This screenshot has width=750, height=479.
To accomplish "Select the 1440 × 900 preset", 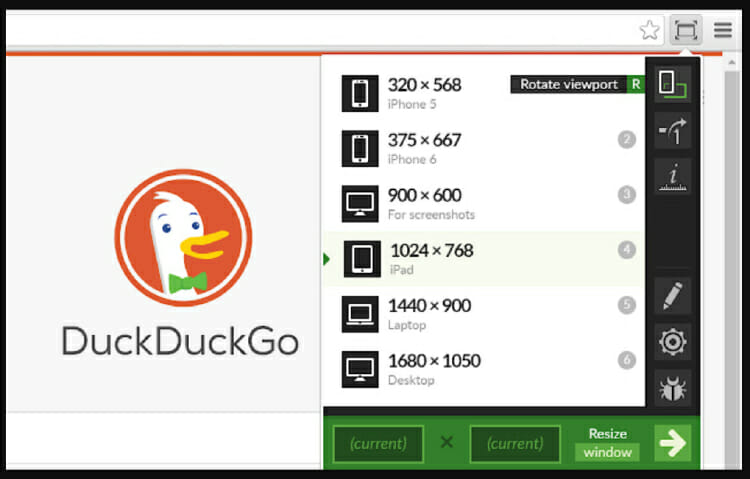I will (484, 314).
